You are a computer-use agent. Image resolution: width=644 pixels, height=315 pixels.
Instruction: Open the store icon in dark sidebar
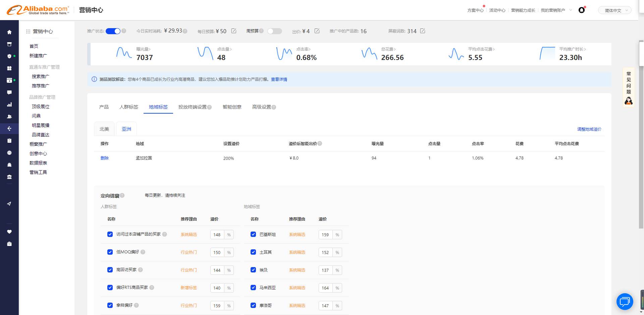(9, 44)
